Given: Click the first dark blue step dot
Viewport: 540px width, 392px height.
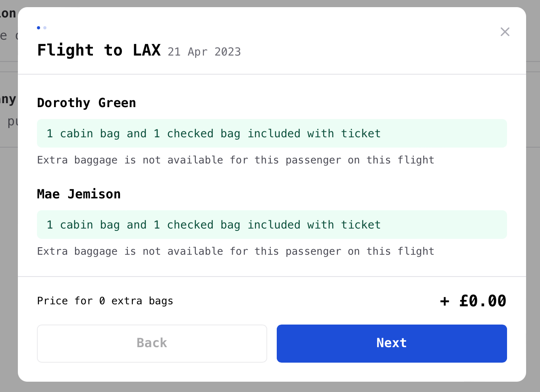Looking at the screenshot, I should click(39, 28).
